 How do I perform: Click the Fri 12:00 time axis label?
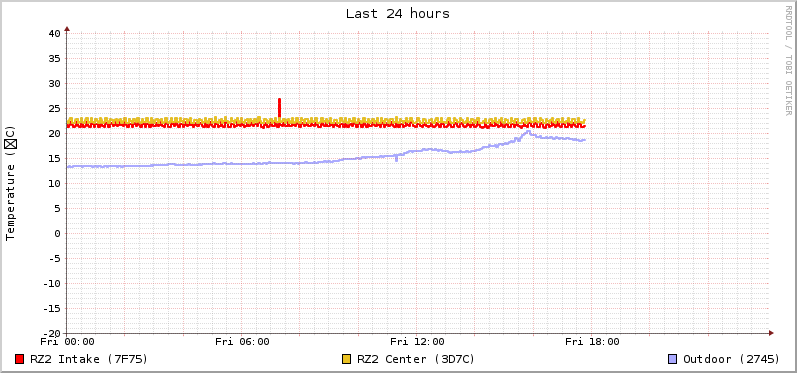click(x=417, y=342)
